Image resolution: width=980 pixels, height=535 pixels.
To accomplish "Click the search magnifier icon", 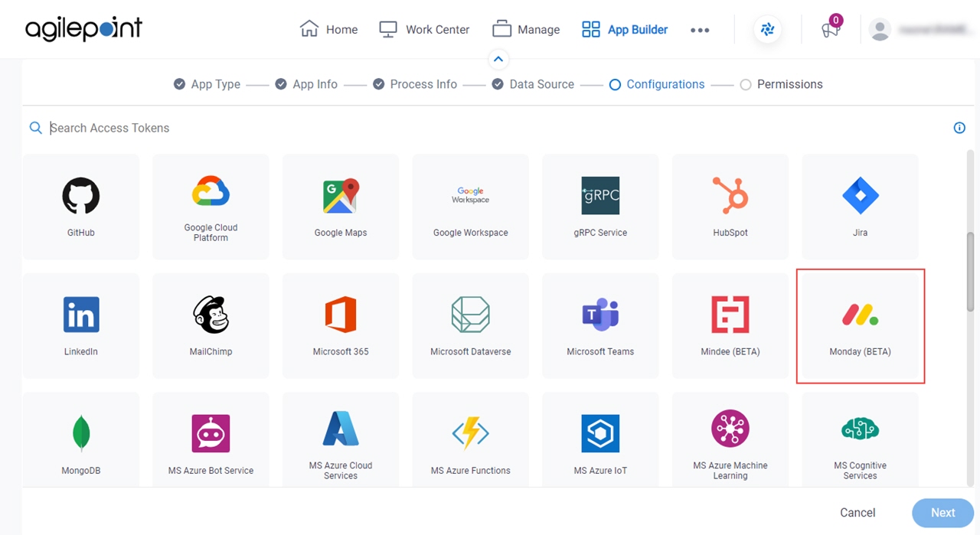I will [35, 128].
